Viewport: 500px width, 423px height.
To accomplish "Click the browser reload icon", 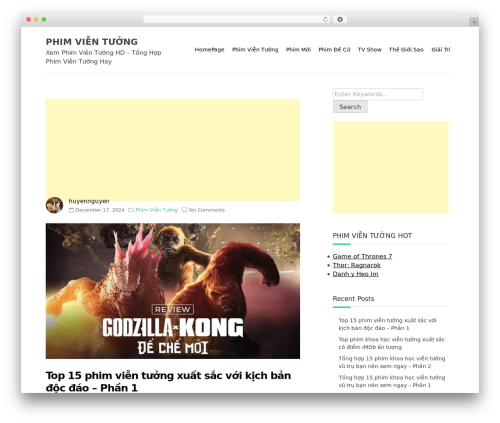I will [x=325, y=20].
